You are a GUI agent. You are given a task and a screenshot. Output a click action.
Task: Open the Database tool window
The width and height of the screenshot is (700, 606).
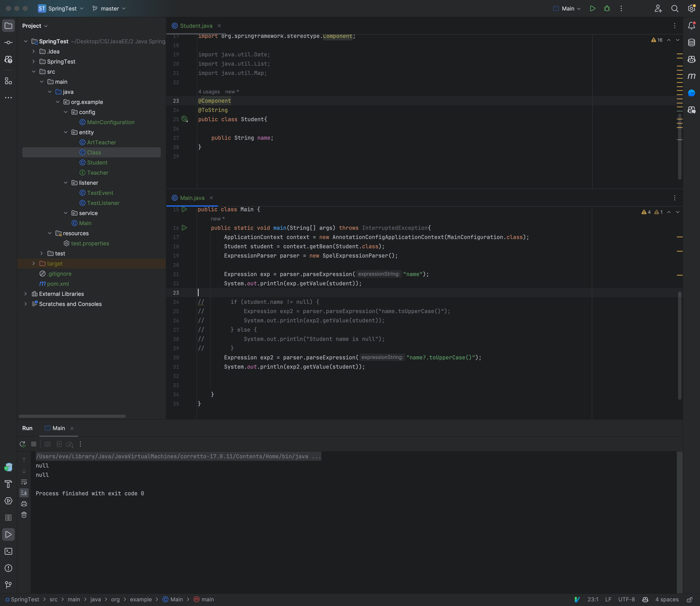(691, 43)
